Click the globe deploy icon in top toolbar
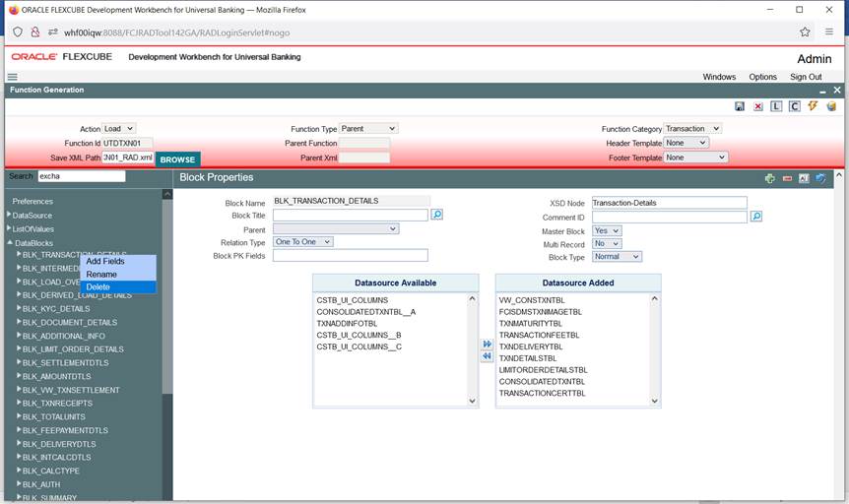This screenshot has width=849, height=504. 831,106
